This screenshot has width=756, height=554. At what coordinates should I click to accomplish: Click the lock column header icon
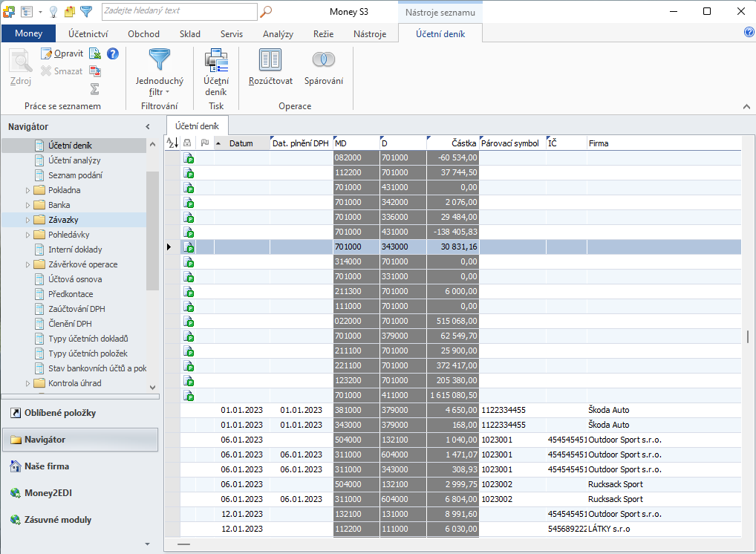coord(188,143)
